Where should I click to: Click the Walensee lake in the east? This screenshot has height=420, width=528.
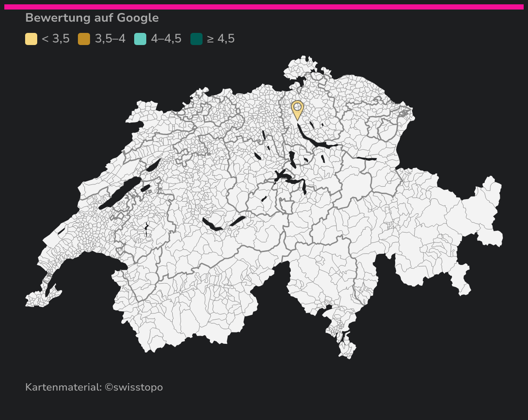[367, 159]
